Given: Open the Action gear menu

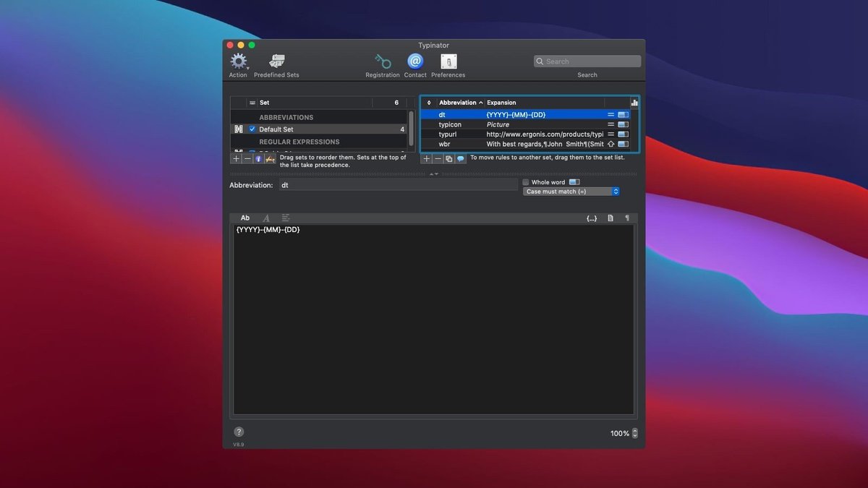Looking at the screenshot, I should 238,61.
